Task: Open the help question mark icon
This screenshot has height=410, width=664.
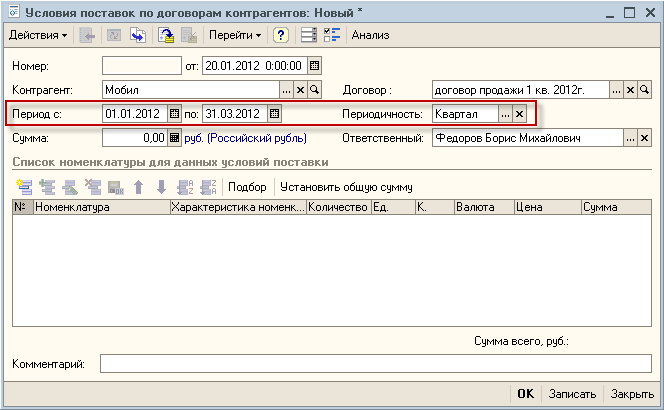Action: pyautogui.click(x=280, y=35)
